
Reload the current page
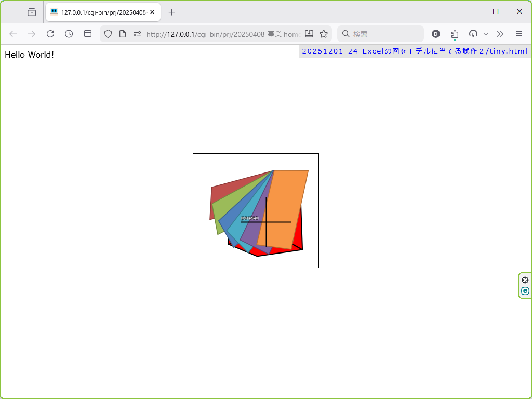50,34
